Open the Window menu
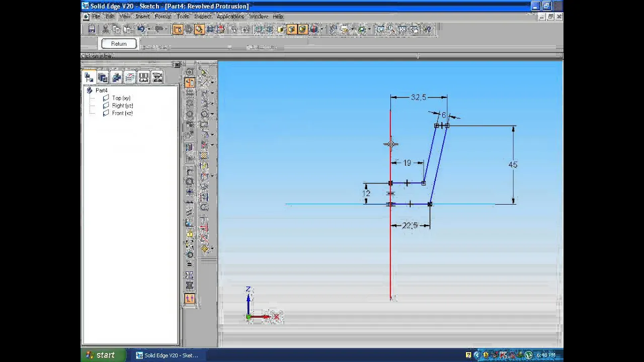Viewport: 644px width, 362px height. pos(259,17)
